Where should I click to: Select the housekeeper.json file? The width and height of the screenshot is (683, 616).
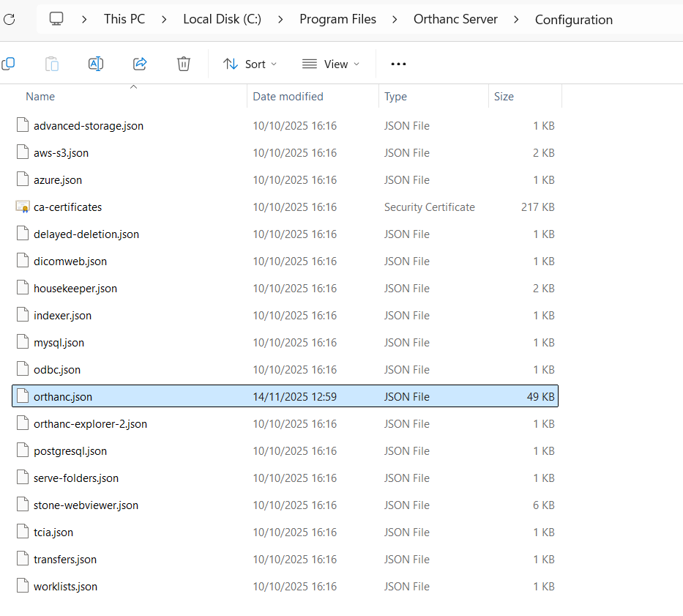coord(75,288)
